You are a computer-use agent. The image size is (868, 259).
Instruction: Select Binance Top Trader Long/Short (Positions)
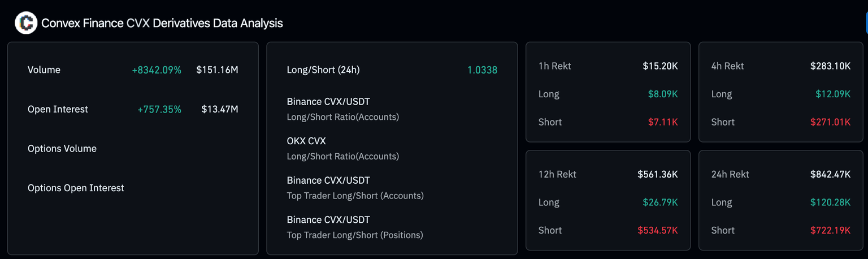pyautogui.click(x=355, y=227)
